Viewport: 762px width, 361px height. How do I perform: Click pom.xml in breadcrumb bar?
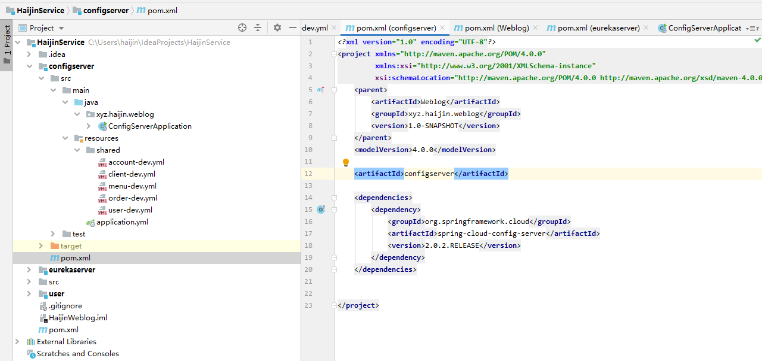[157, 10]
